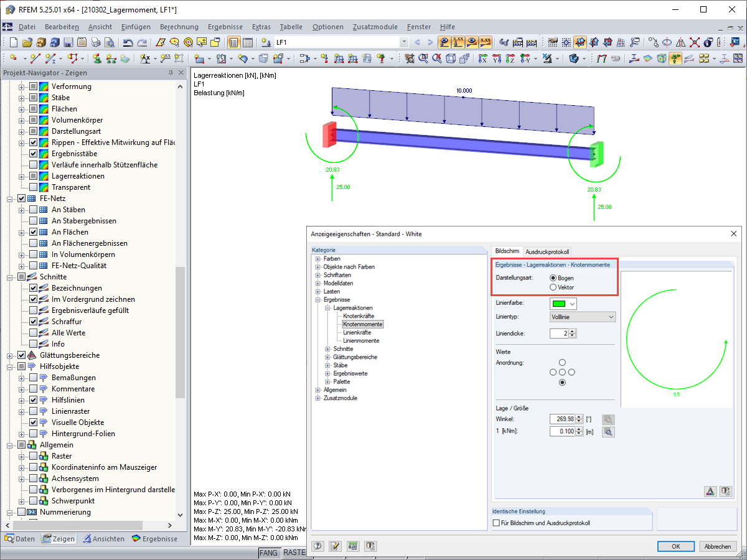Select the Bogen radio button
This screenshot has width=747, height=560.
pyautogui.click(x=553, y=278)
